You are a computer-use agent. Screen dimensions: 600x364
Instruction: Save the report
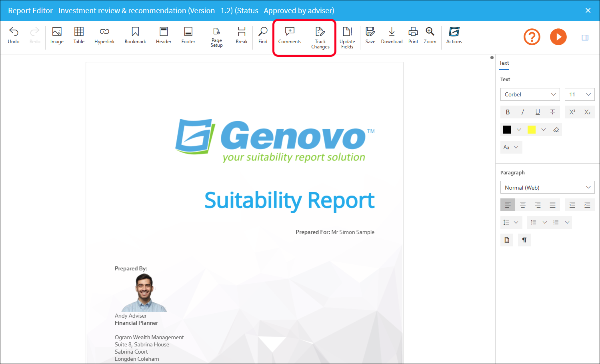[x=370, y=36]
